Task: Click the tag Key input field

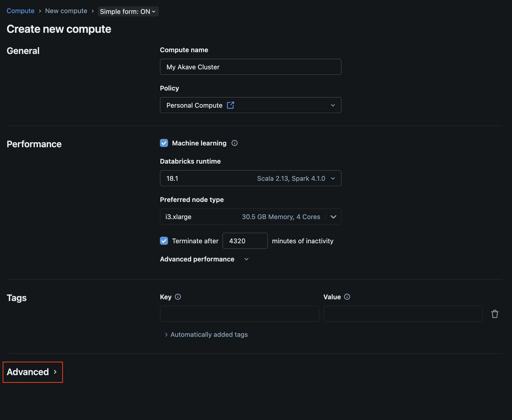Action: [x=239, y=314]
